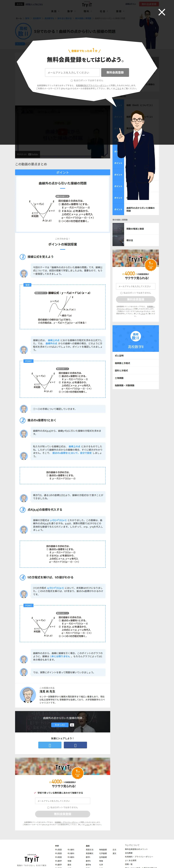Tick the popup's 私はロボットではありません checkbox
The image size is (174, 868).
click(72, 81)
